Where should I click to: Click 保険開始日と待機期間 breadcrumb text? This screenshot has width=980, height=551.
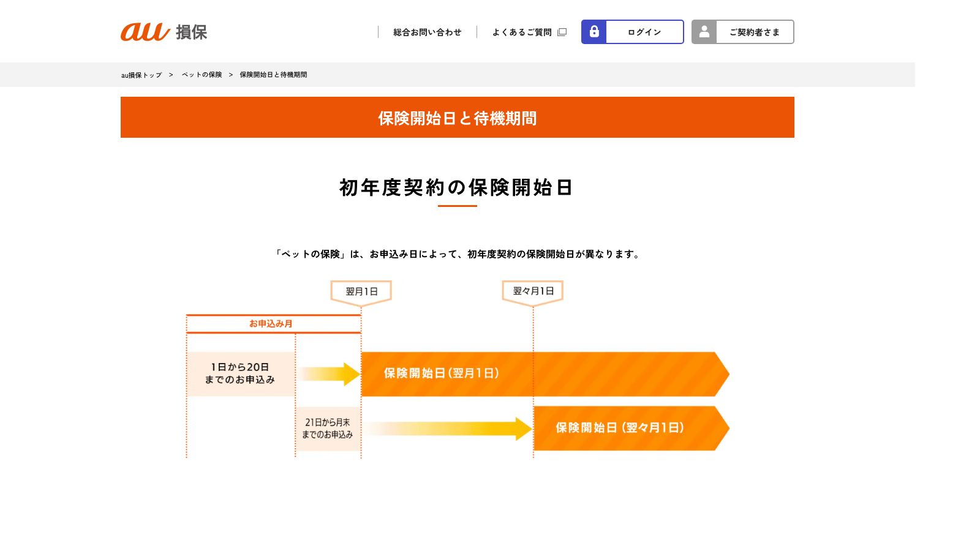(x=273, y=75)
